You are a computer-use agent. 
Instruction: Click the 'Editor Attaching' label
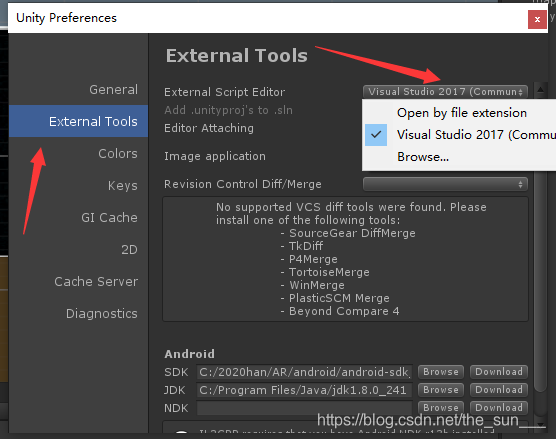pyautogui.click(x=209, y=128)
